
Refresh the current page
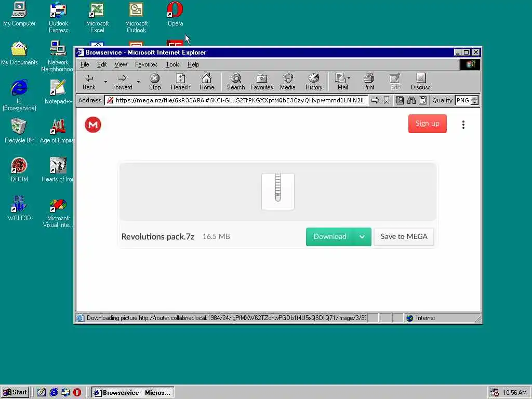180,82
